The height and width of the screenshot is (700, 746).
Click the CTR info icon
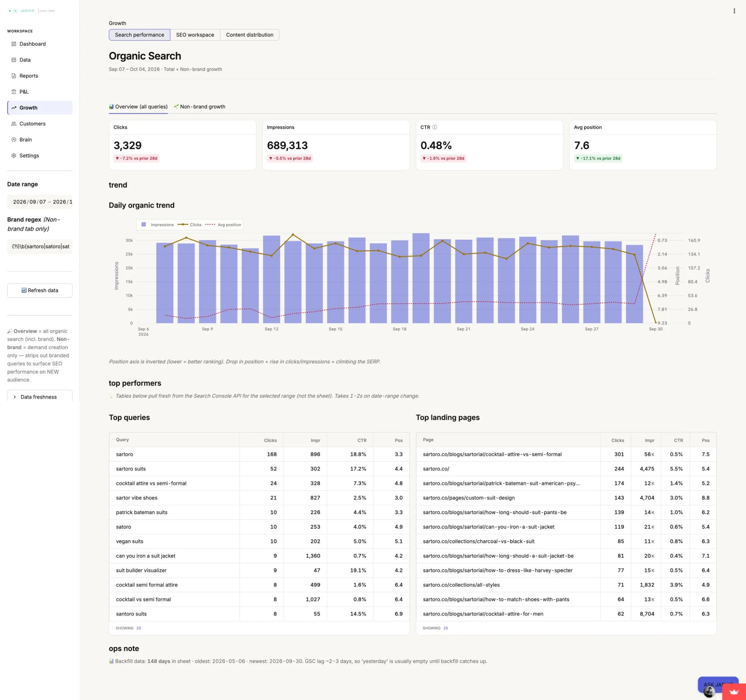coord(435,127)
